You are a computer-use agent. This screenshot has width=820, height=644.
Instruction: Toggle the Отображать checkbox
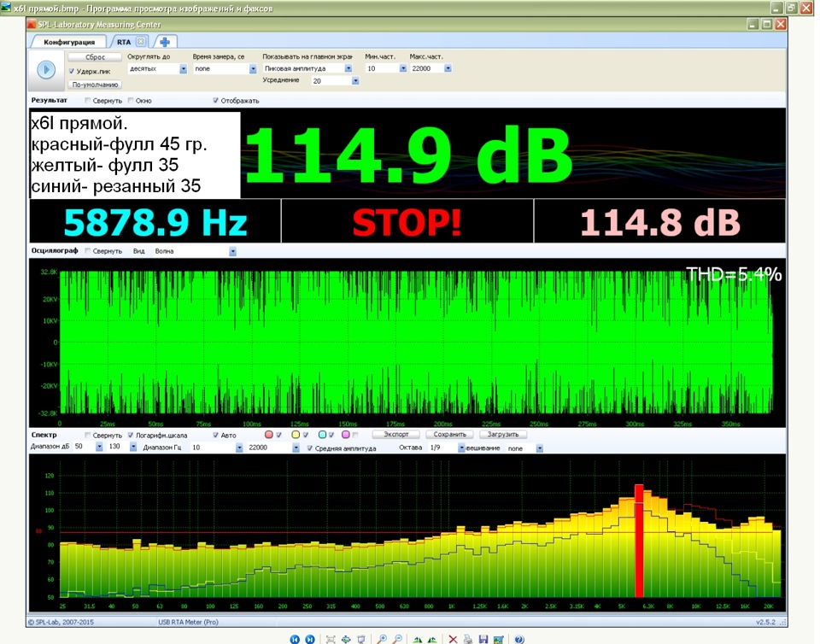tap(215, 101)
